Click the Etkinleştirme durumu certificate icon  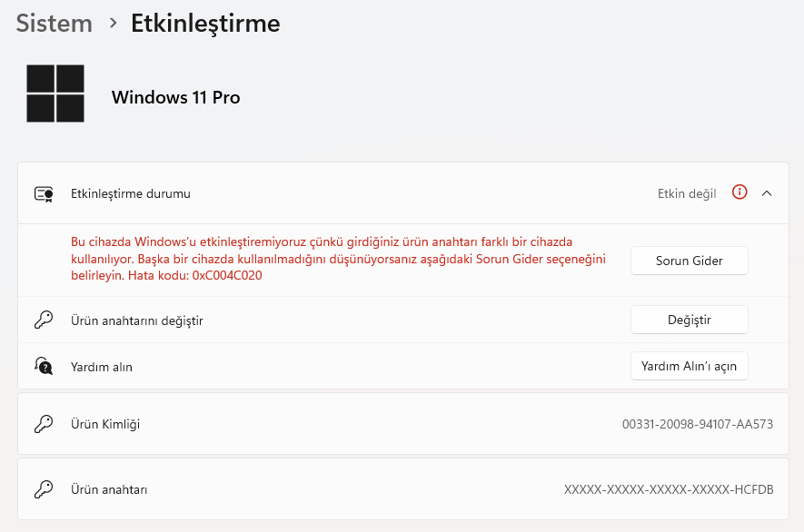pyautogui.click(x=44, y=194)
